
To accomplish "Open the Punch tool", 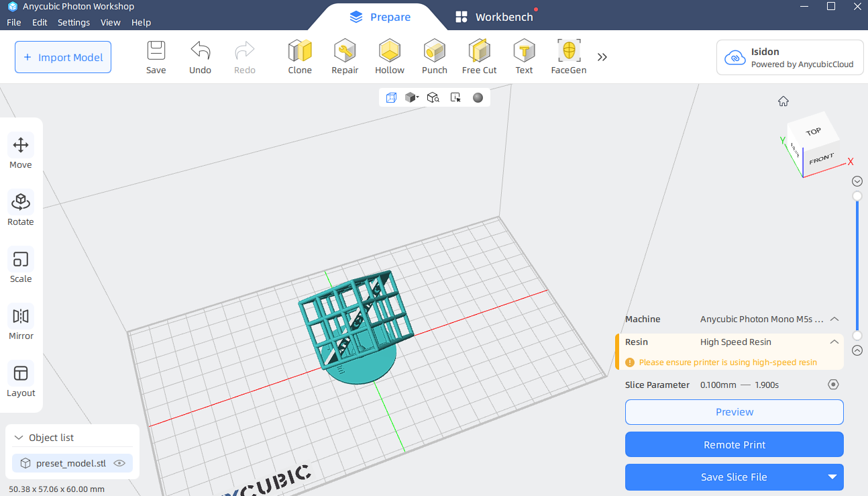I will pos(435,51).
